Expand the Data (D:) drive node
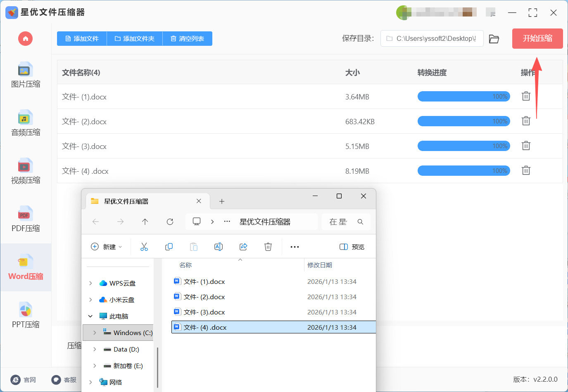The width and height of the screenshot is (568, 392). [x=95, y=349]
